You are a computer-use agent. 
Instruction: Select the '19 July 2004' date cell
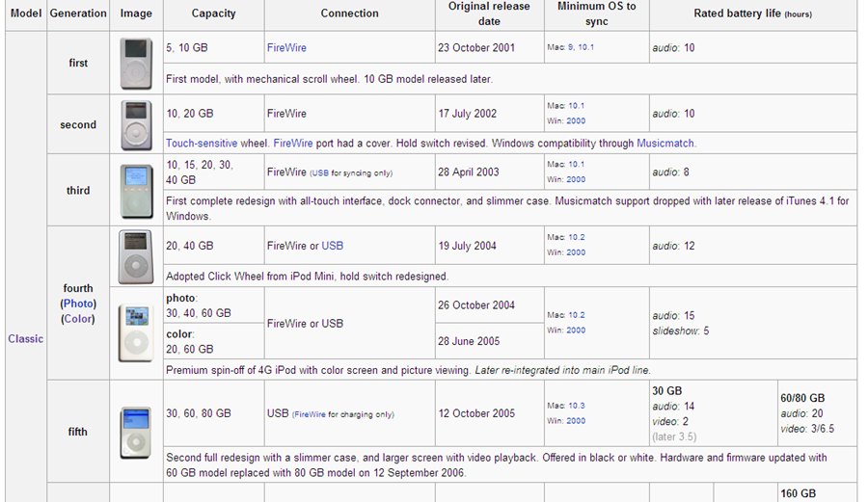click(489, 246)
